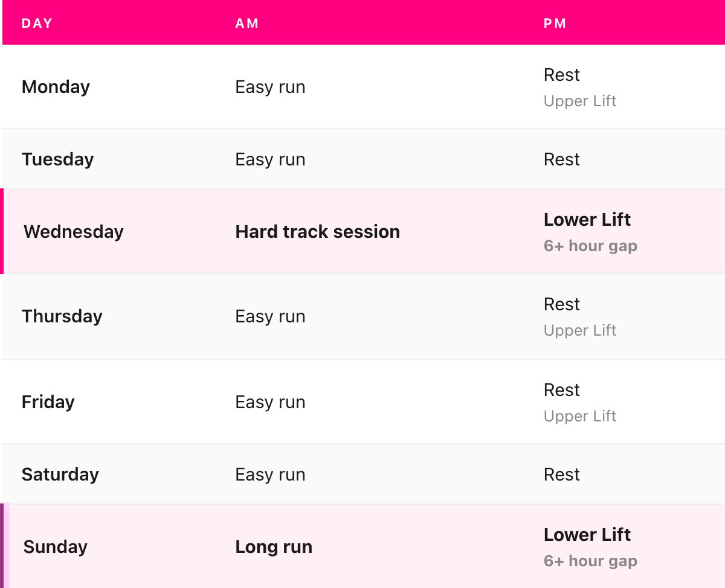Screen dimensions: 725x588
Task: Select the Monday row label
Action: click(56, 87)
